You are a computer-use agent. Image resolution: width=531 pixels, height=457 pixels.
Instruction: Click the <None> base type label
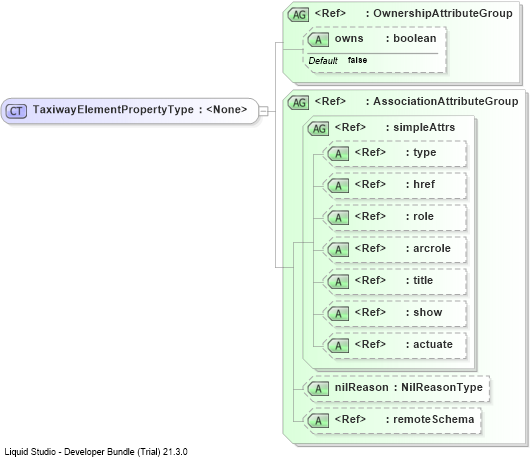point(227,109)
